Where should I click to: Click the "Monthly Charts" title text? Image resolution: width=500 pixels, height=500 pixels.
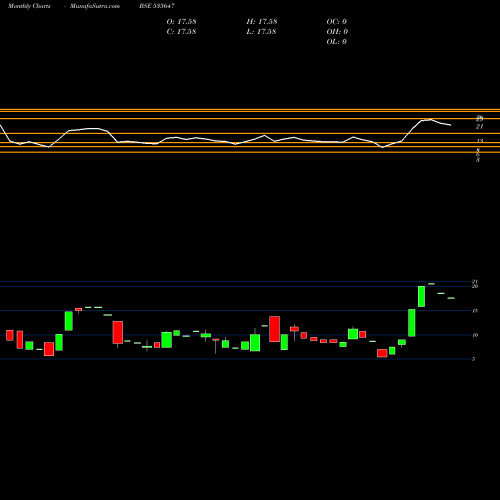coord(29,6)
